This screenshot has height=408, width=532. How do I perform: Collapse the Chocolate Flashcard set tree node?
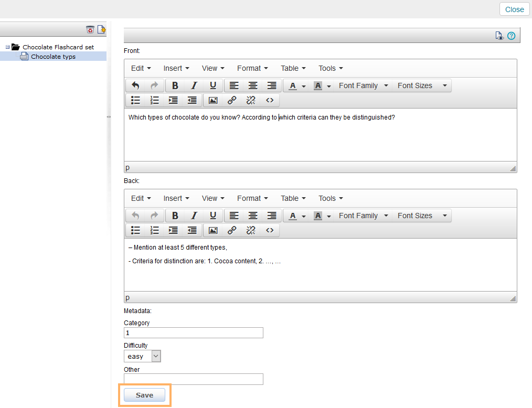[x=8, y=47]
